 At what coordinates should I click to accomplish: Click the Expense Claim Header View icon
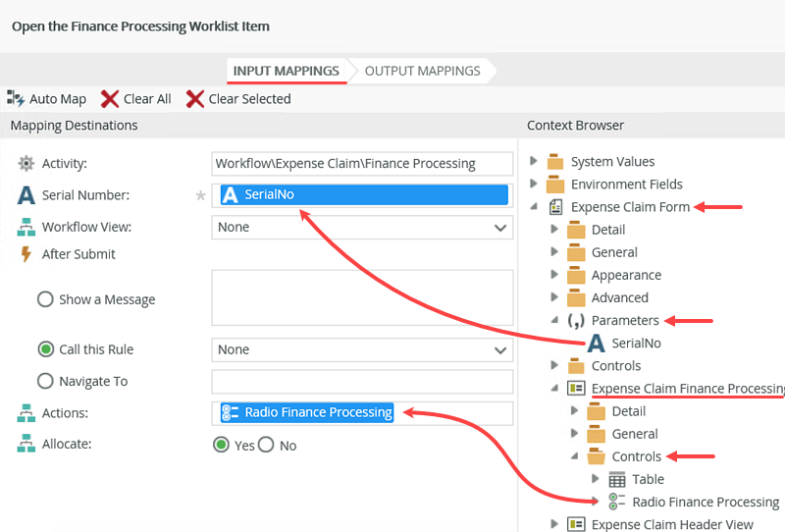[576, 524]
